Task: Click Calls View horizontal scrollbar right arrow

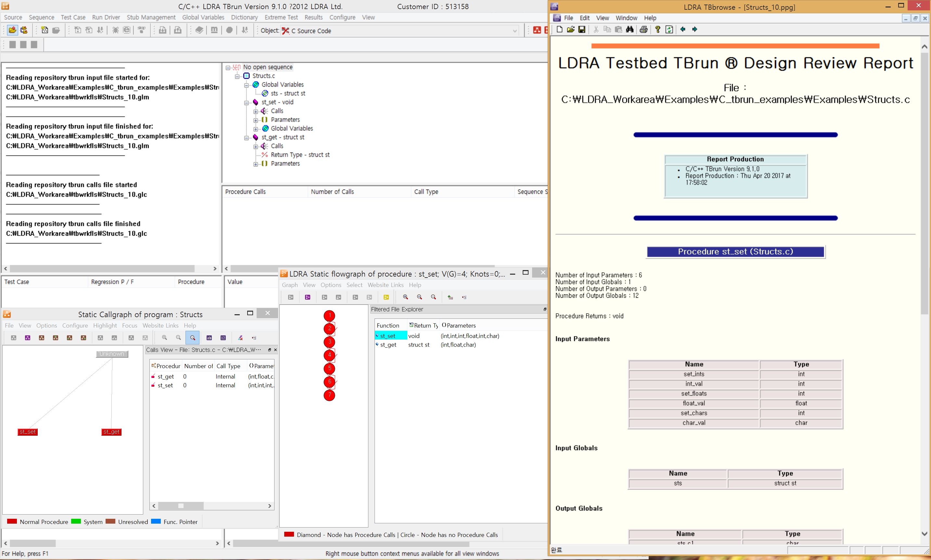Action: click(270, 506)
